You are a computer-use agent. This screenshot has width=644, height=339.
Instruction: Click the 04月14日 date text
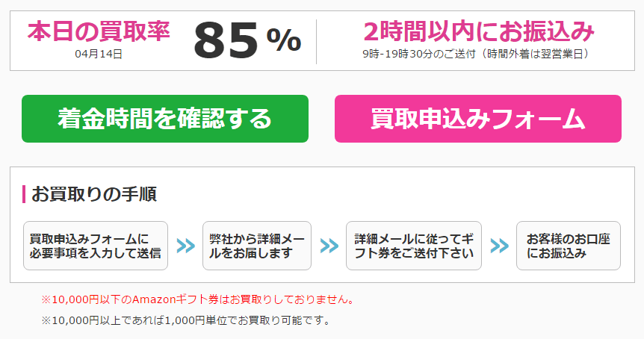point(99,54)
